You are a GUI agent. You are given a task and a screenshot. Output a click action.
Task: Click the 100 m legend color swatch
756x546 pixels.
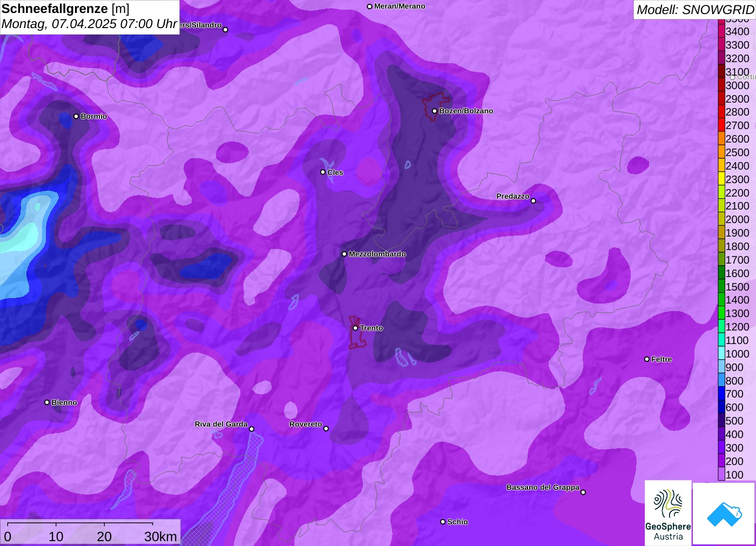coord(721,475)
